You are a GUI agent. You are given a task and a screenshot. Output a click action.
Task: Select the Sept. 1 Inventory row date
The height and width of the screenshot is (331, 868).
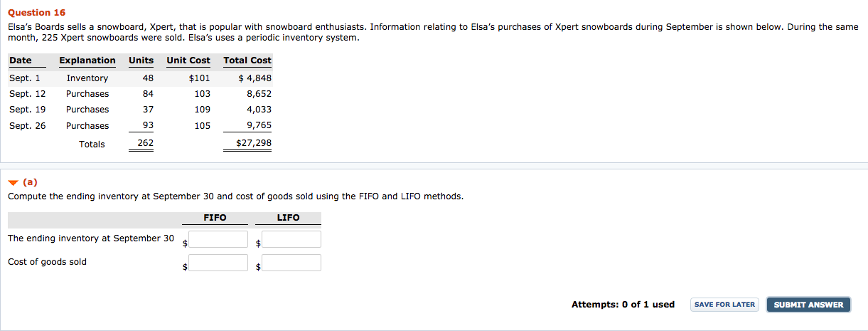pyautogui.click(x=25, y=78)
